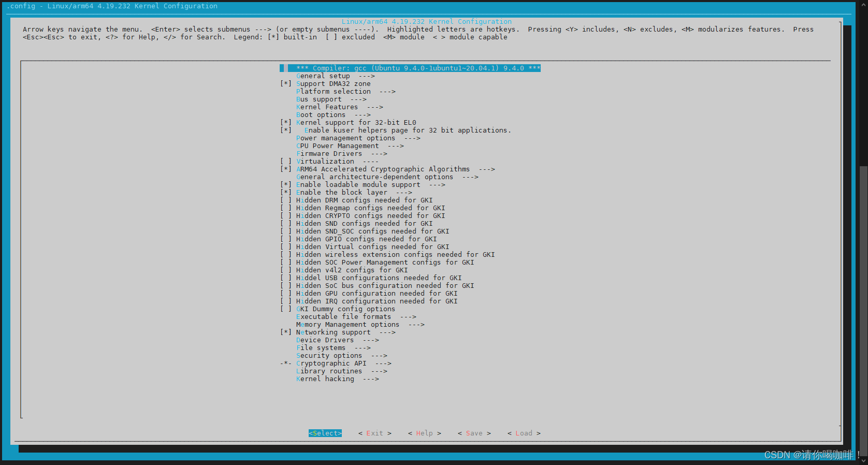868x465 pixels.
Task: Click the Select button
Action: [x=325, y=433]
